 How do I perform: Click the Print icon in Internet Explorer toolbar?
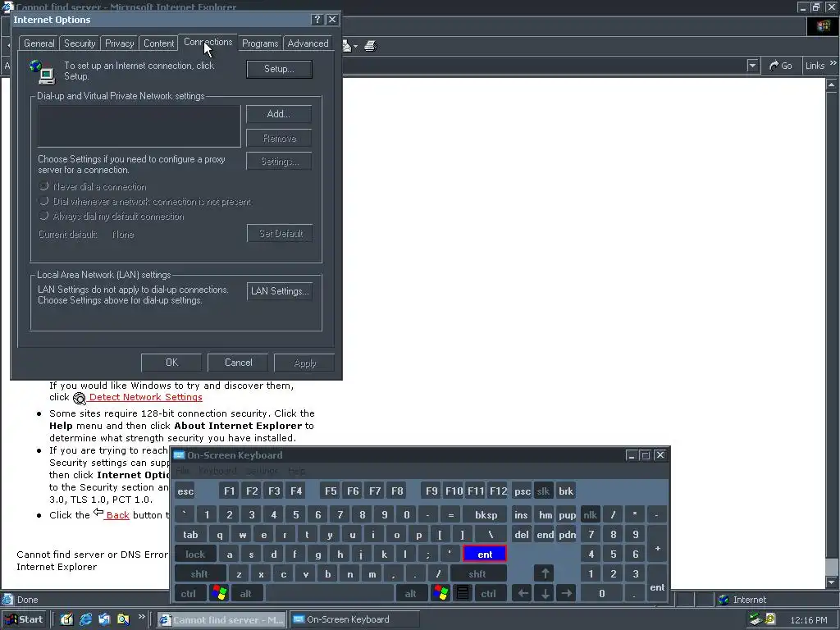[370, 46]
